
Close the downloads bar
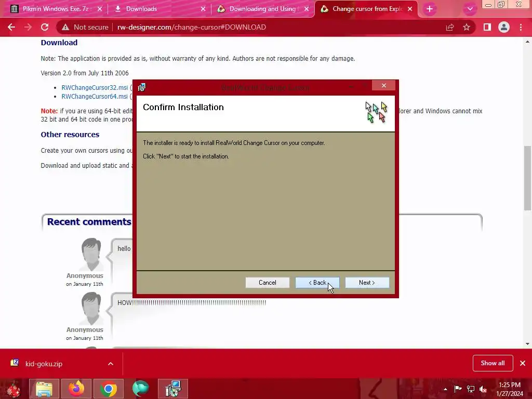523,363
